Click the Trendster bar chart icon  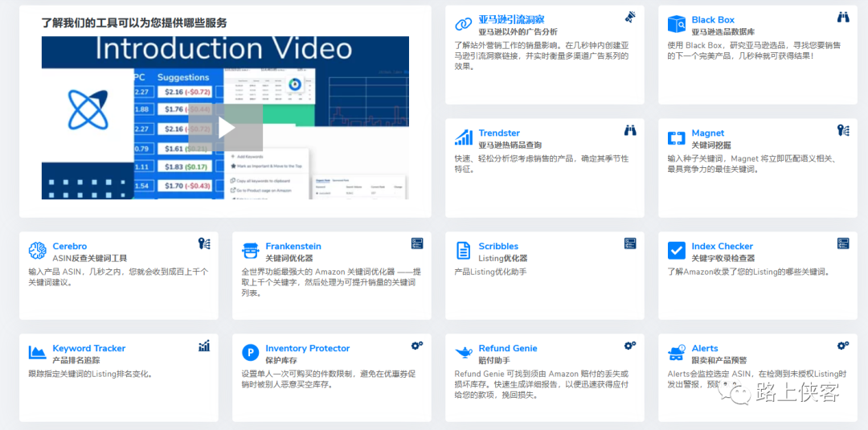tap(464, 137)
